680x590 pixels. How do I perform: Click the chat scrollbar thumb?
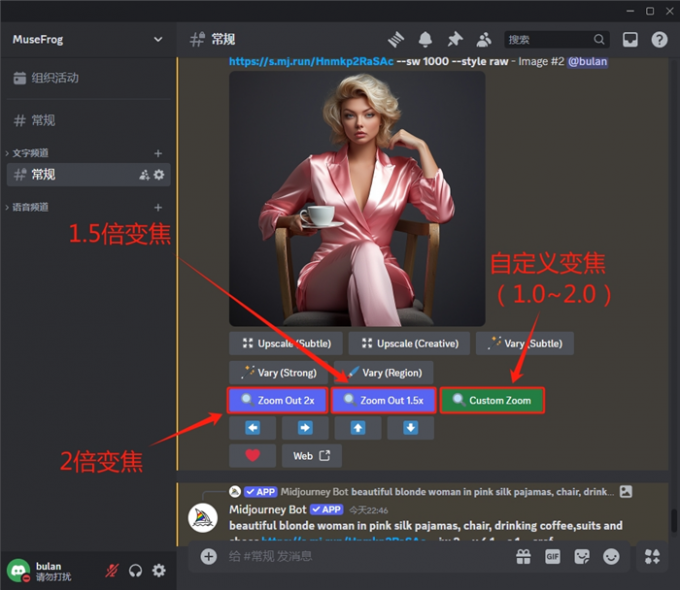[674, 520]
